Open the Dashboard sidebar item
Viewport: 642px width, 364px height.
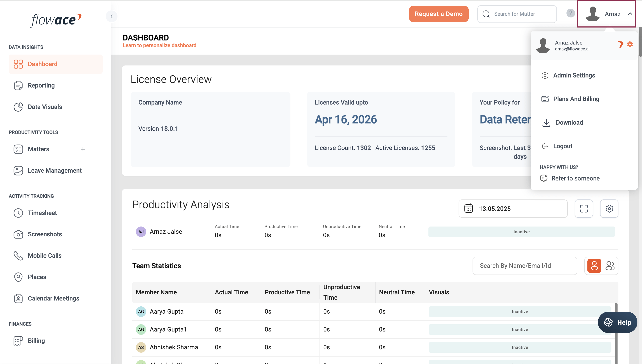coord(55,64)
